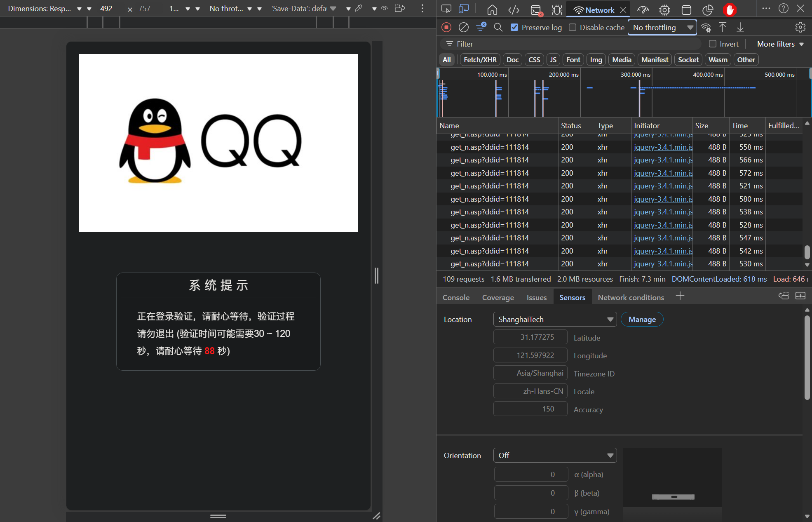Clear the network log
The width and height of the screenshot is (812, 522).
click(464, 27)
